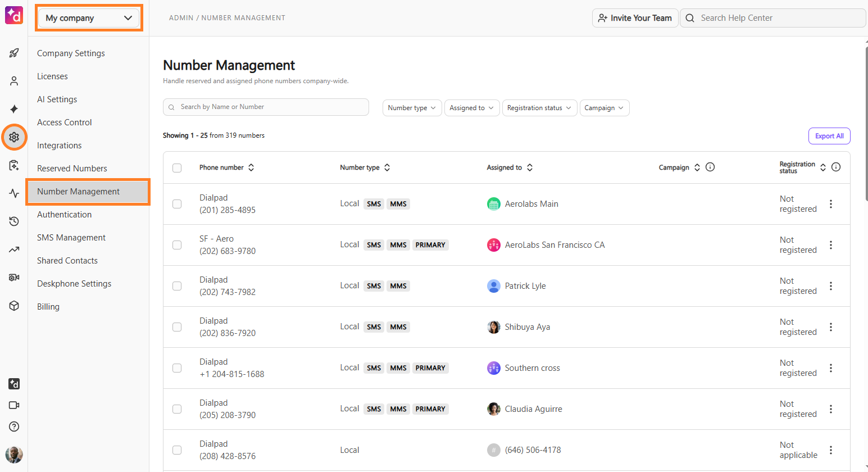Check the box for (202) 836-7920
The image size is (868, 472).
(x=177, y=327)
